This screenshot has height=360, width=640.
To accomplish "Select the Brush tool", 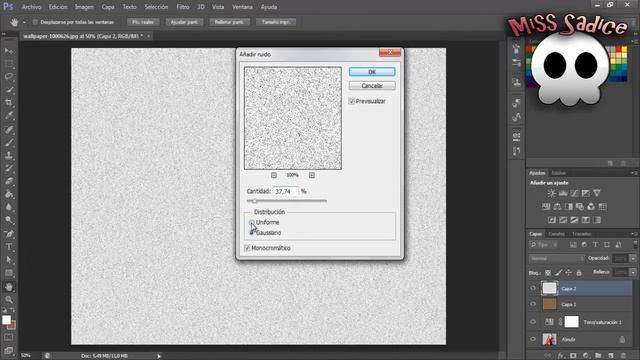I will tap(9, 142).
